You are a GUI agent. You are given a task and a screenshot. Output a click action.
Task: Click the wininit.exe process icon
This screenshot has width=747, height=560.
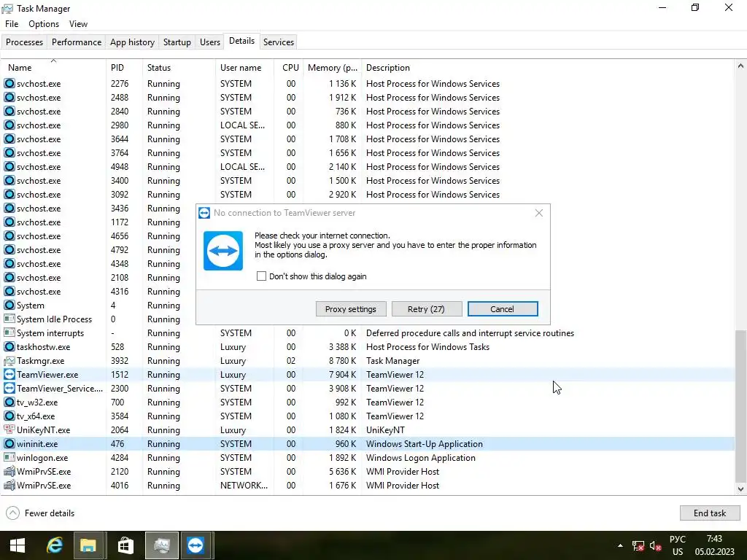click(x=9, y=443)
